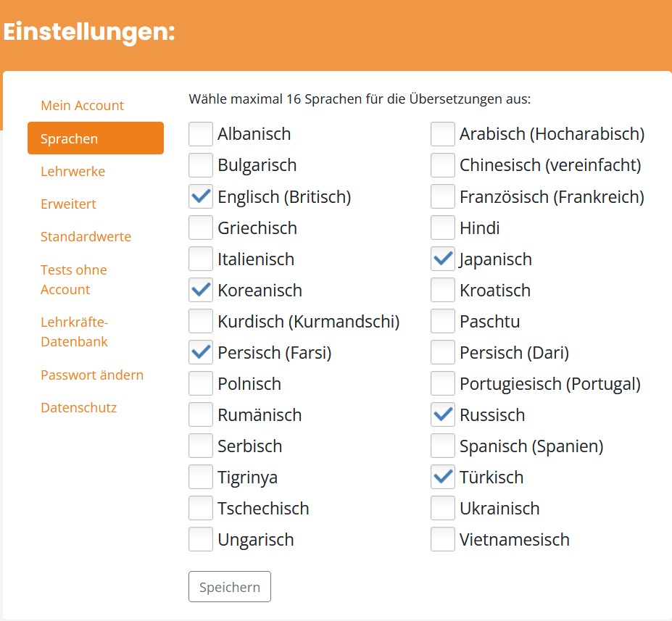This screenshot has width=672, height=621.
Task: Select the Sprachen sidebar item
Action: pos(96,138)
